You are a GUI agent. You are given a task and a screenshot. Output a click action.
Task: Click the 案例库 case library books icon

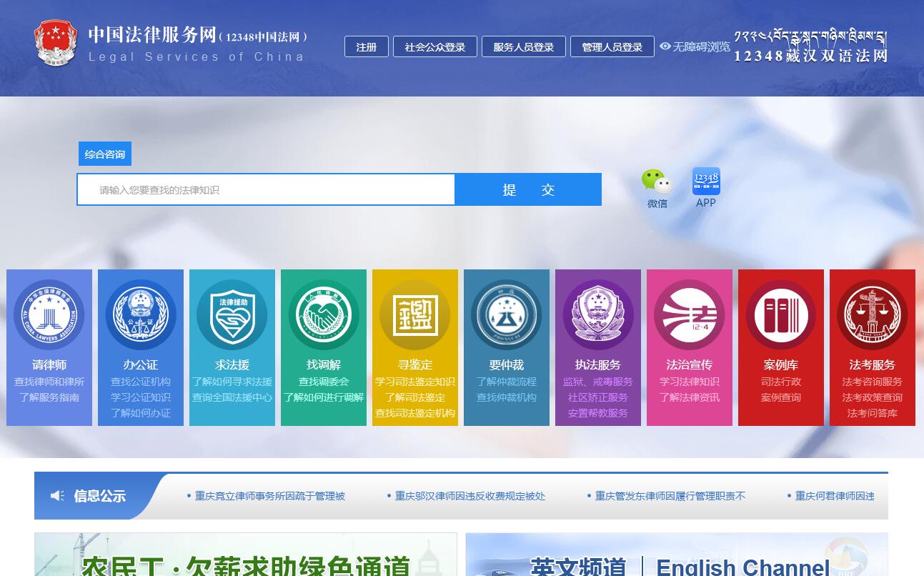781,315
